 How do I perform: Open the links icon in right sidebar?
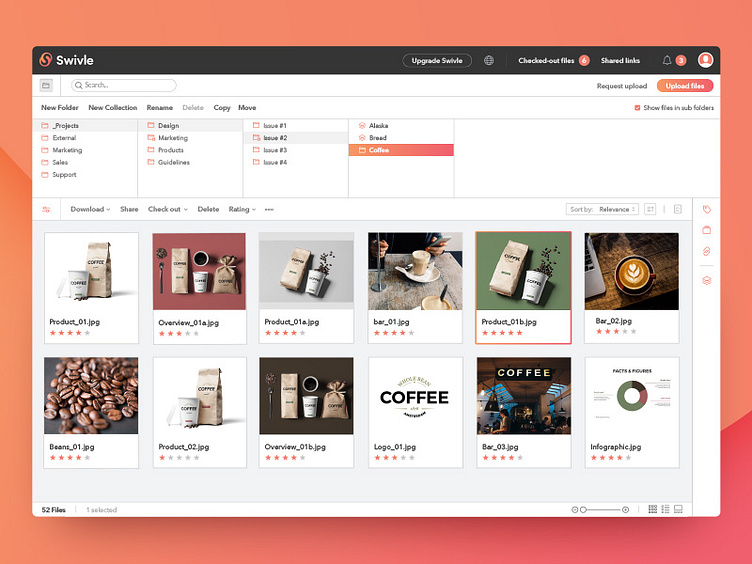pyautogui.click(x=706, y=251)
